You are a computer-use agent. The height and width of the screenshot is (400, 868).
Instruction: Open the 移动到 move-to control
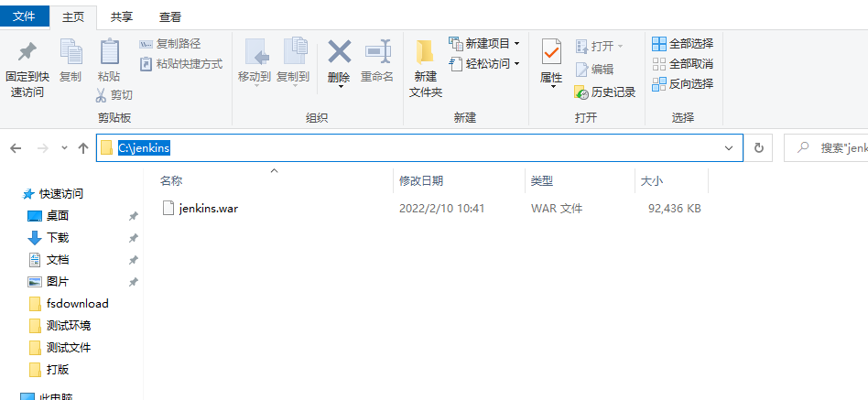pos(255,62)
